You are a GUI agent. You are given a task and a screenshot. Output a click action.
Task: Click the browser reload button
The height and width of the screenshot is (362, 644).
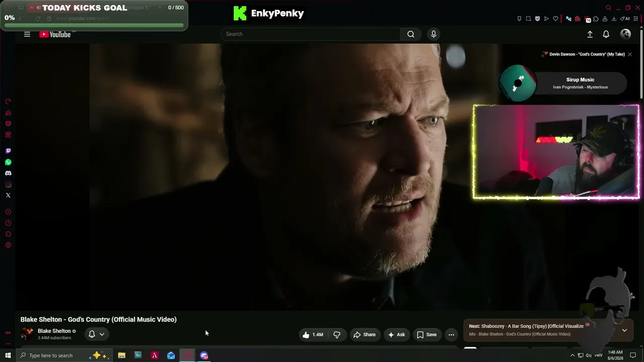(x=38, y=19)
